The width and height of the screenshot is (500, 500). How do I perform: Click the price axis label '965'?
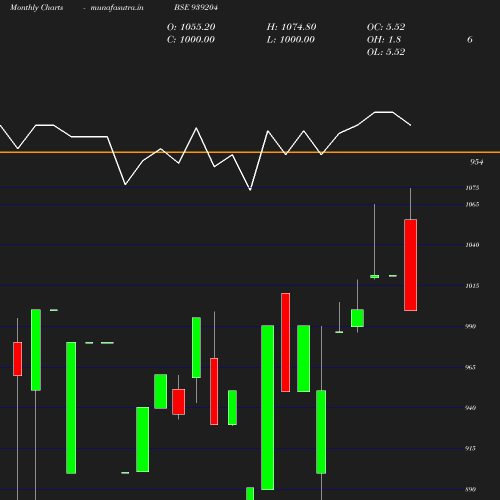coord(470,367)
